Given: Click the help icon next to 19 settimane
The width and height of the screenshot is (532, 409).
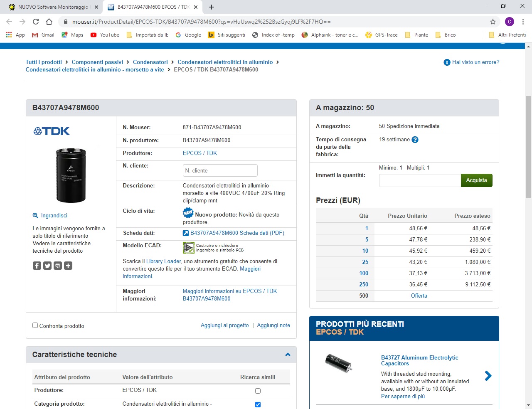Looking at the screenshot, I should pyautogui.click(x=415, y=140).
